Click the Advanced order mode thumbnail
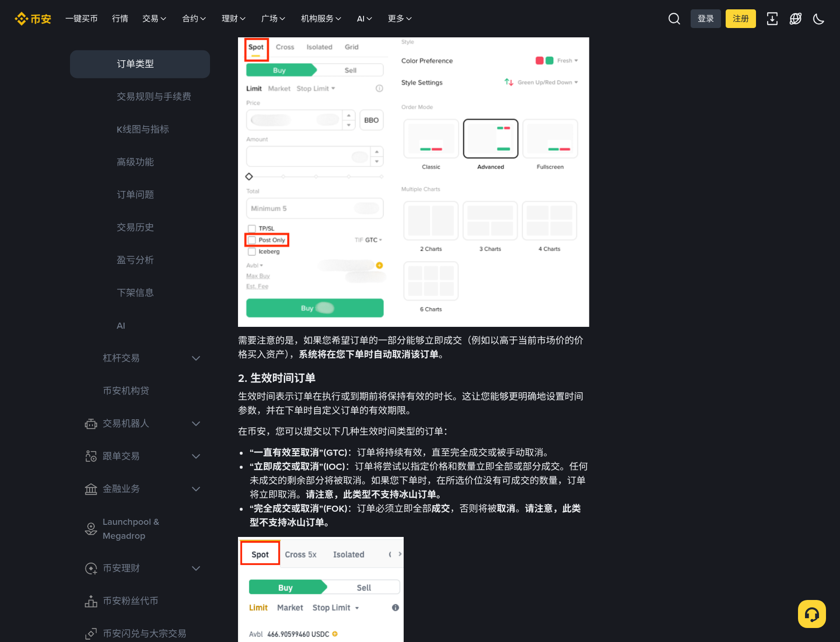 click(x=490, y=139)
